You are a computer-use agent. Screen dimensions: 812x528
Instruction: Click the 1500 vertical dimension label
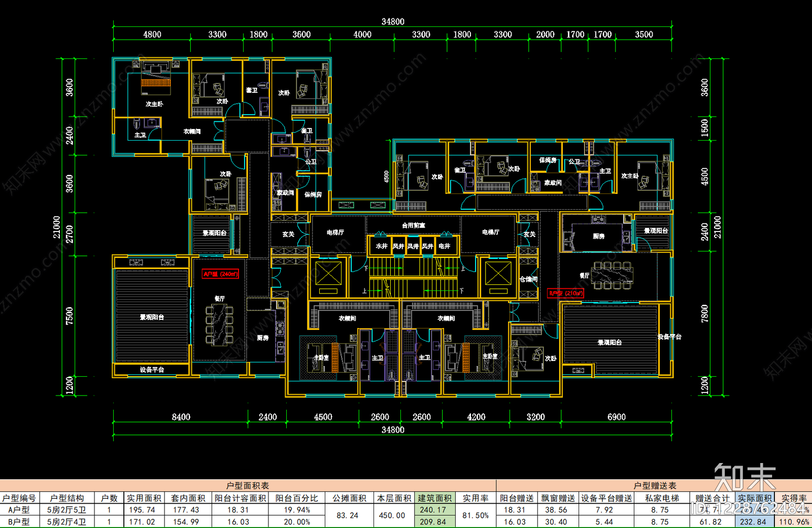pos(704,127)
